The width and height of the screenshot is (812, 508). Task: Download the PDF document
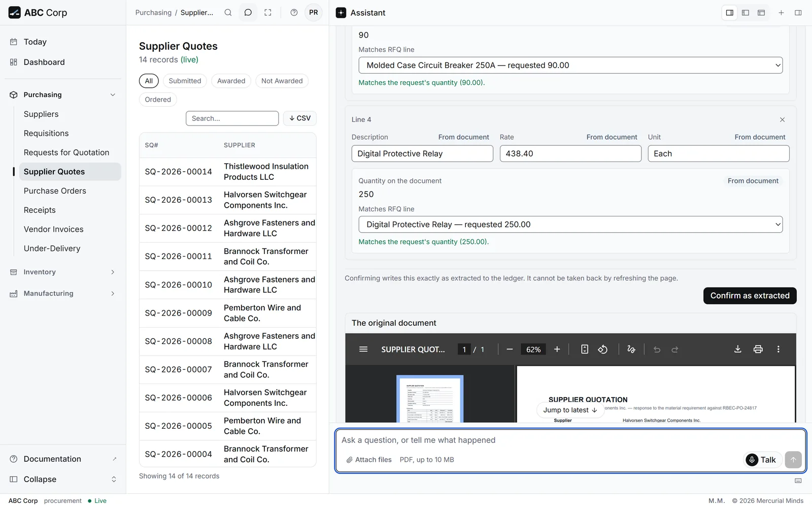[x=738, y=349]
